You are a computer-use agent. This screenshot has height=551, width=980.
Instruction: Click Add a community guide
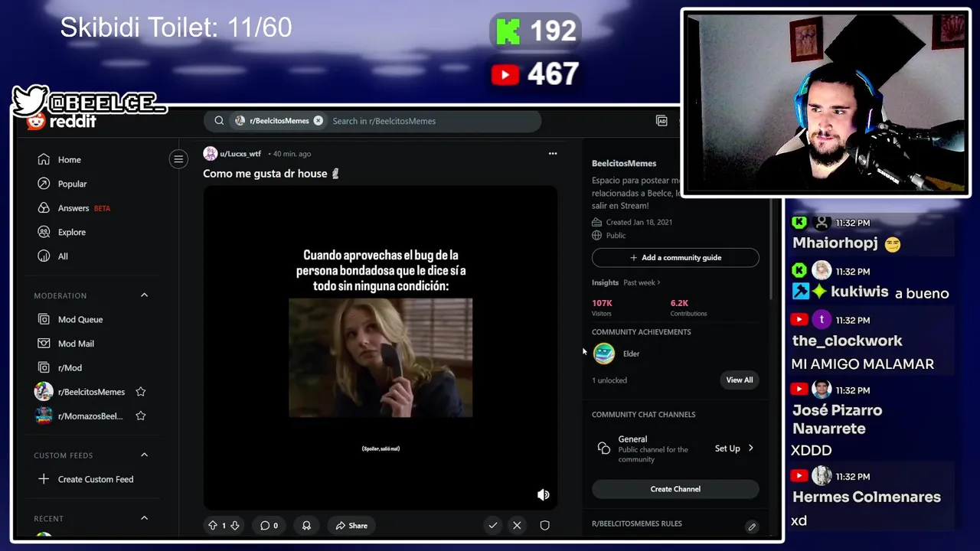tap(675, 258)
